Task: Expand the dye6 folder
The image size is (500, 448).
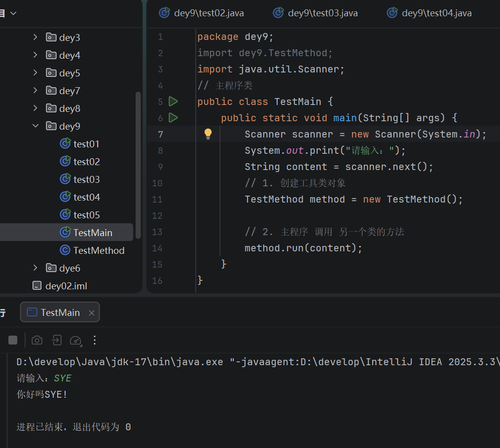Action: tap(36, 268)
